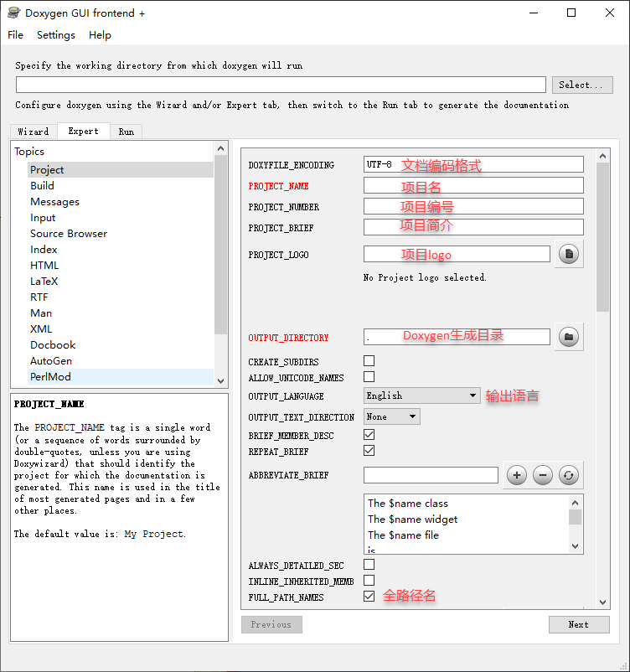Click the Topics column header
Image resolution: width=630 pixels, height=672 pixels.
pyautogui.click(x=113, y=152)
